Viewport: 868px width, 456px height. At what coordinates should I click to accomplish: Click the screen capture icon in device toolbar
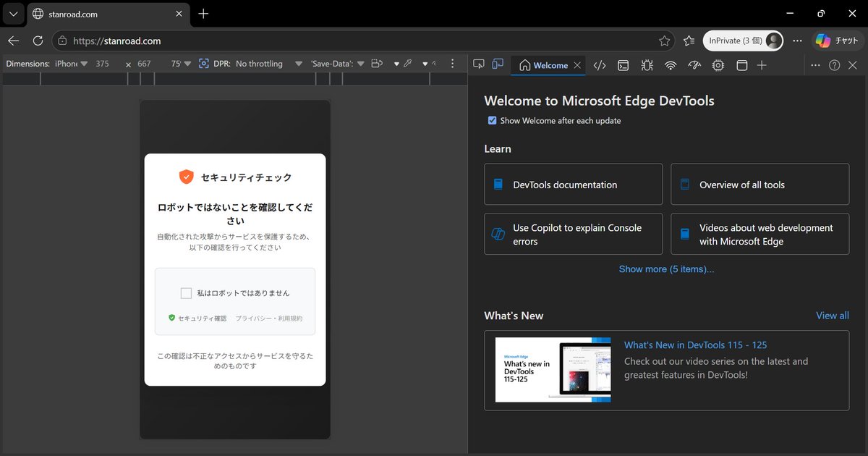tap(203, 64)
